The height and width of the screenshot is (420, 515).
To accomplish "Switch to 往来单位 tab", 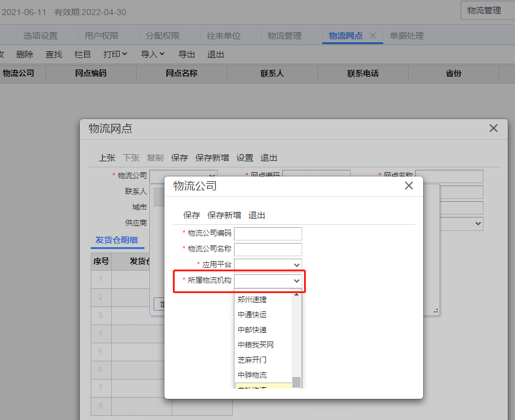I will click(223, 36).
